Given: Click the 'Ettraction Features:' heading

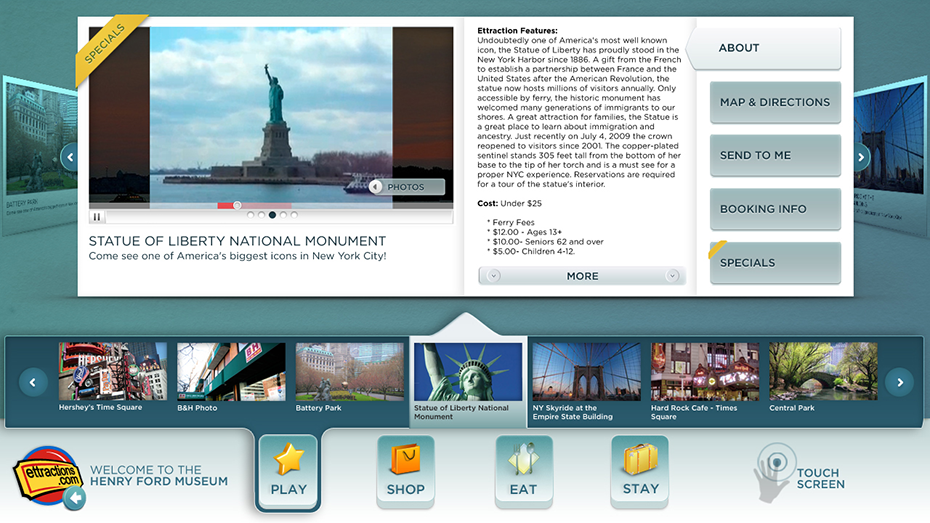Looking at the screenshot, I should click(517, 31).
